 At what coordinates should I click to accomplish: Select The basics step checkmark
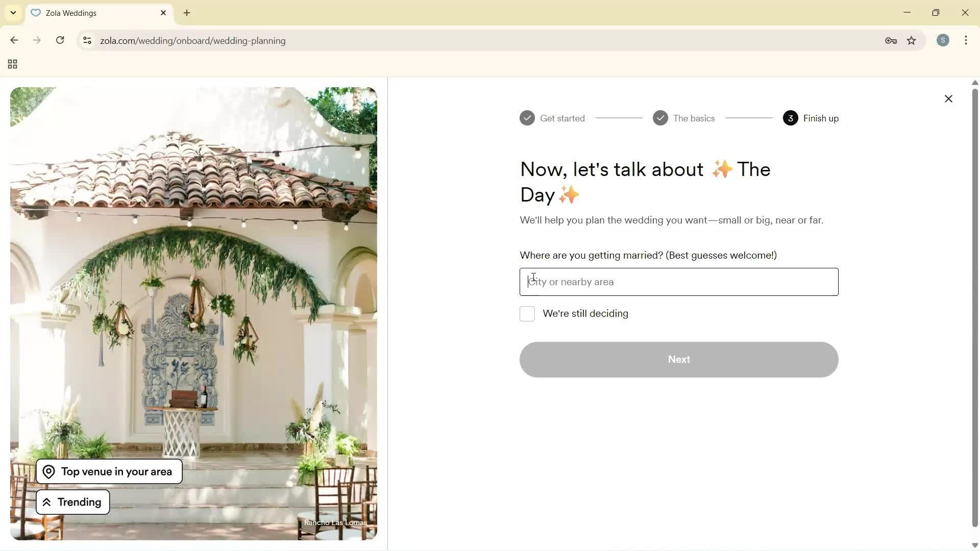tap(660, 118)
